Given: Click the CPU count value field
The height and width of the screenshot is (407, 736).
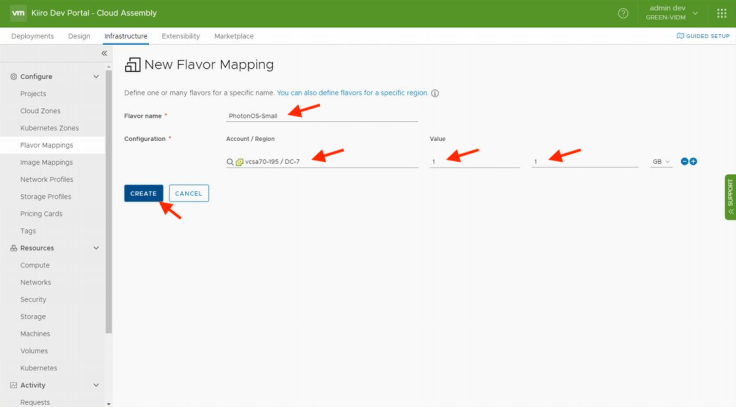Looking at the screenshot, I should pos(475,161).
